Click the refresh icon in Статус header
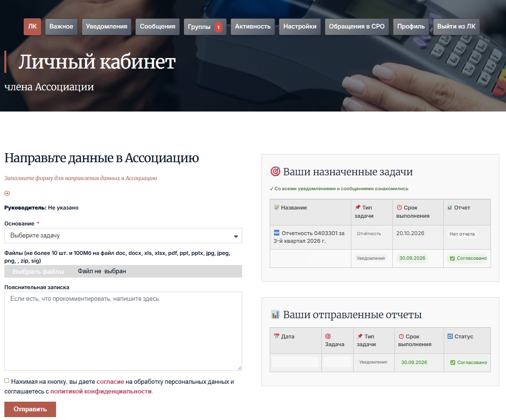 (x=450, y=336)
